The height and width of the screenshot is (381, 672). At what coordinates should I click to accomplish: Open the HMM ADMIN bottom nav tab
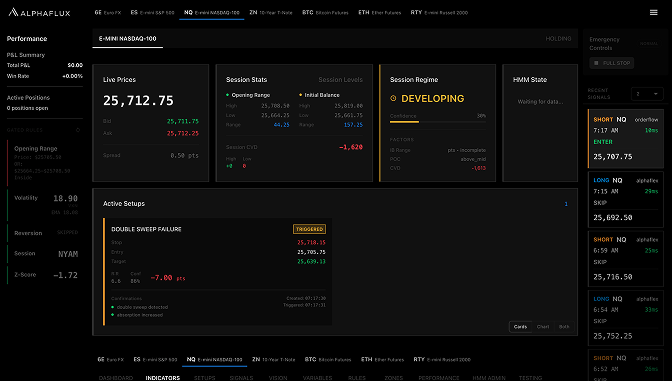click(x=489, y=378)
